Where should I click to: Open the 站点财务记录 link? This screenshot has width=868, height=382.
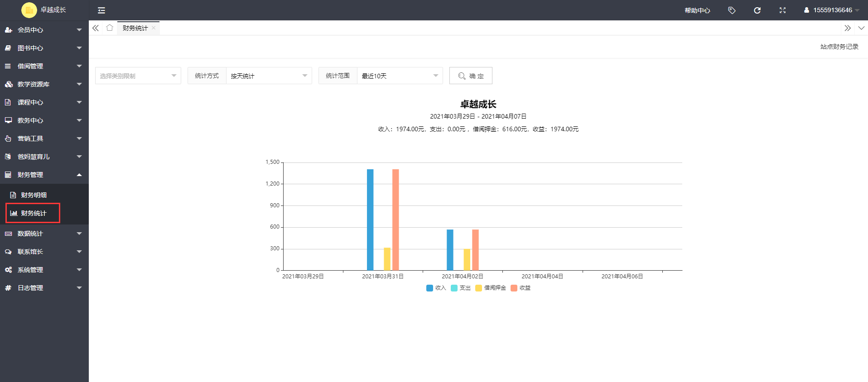click(839, 47)
